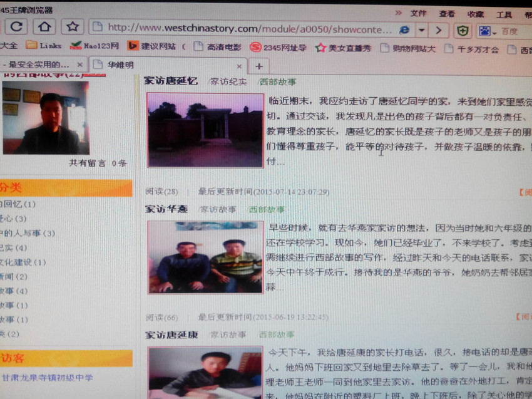The image size is (532, 399).
Task: Click 阅读(28) read count
Action: [x=161, y=192]
